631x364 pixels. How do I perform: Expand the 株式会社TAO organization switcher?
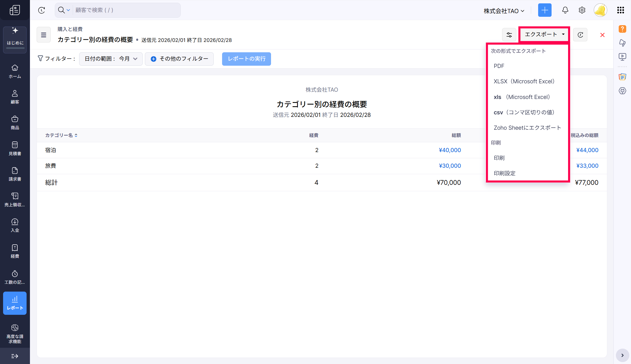(x=504, y=11)
